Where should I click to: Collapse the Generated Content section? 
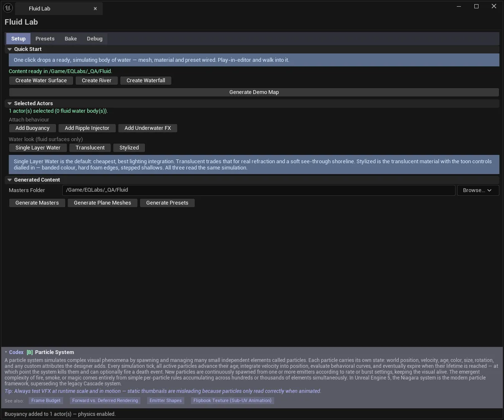(x=10, y=180)
